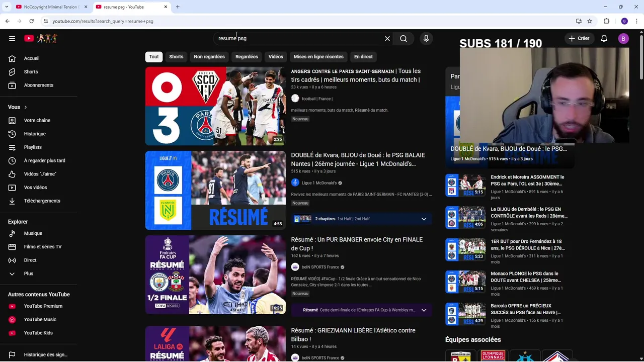The image size is (644, 362).
Task: Switch to the NoCopyright Minimal Tension tab
Action: (51, 7)
